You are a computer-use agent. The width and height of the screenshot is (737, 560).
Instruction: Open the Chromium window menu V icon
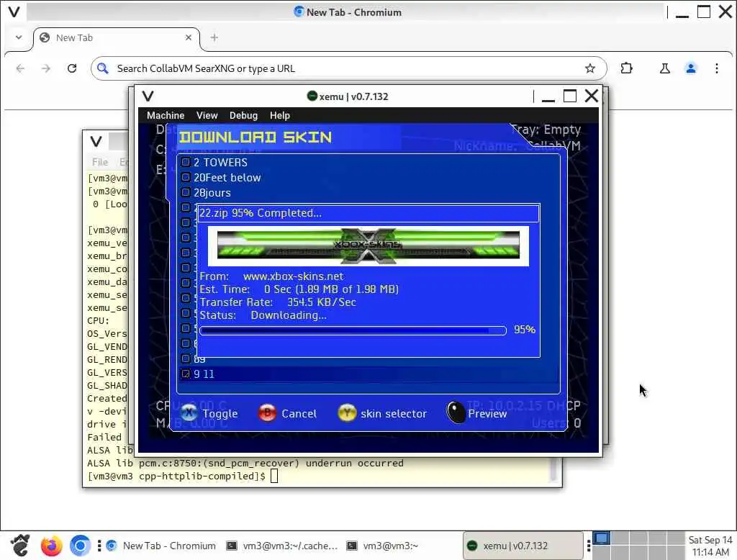point(14,12)
